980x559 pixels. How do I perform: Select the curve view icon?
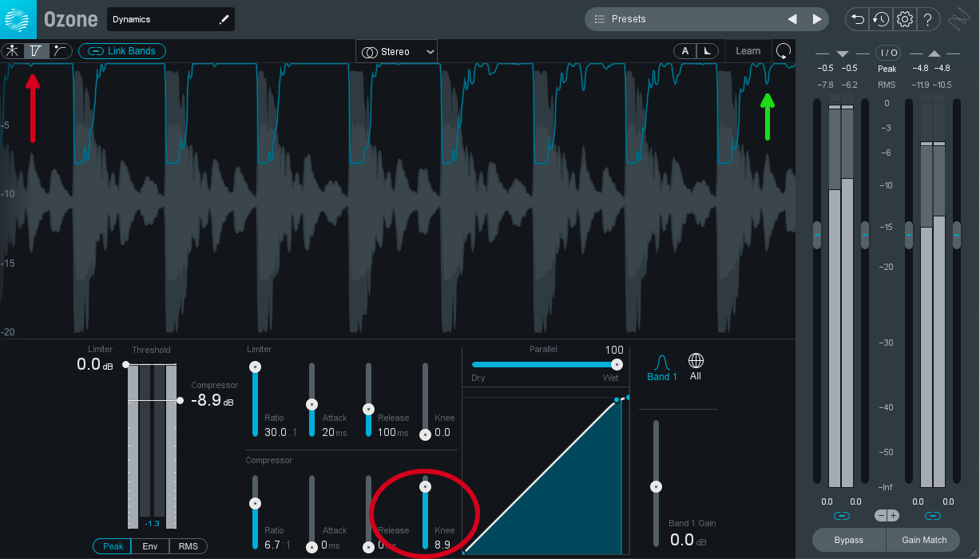coord(60,51)
